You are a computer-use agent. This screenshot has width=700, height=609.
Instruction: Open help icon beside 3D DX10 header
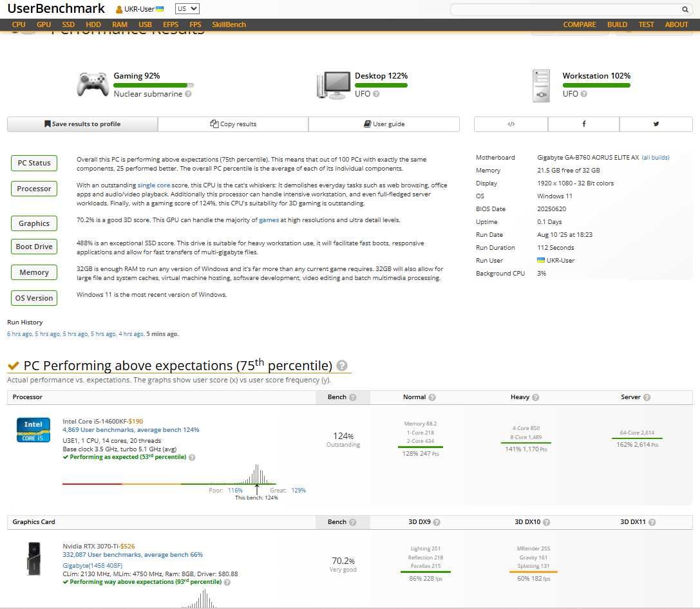pyautogui.click(x=547, y=522)
